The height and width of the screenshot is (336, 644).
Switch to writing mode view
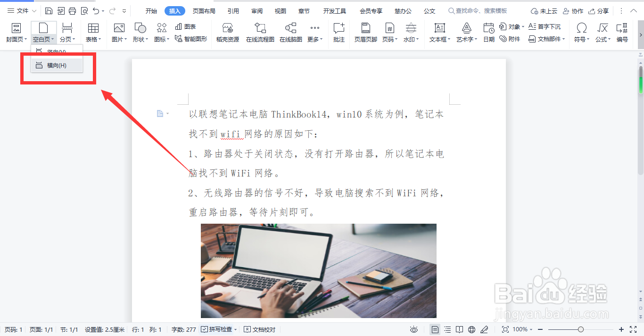tap(484, 329)
